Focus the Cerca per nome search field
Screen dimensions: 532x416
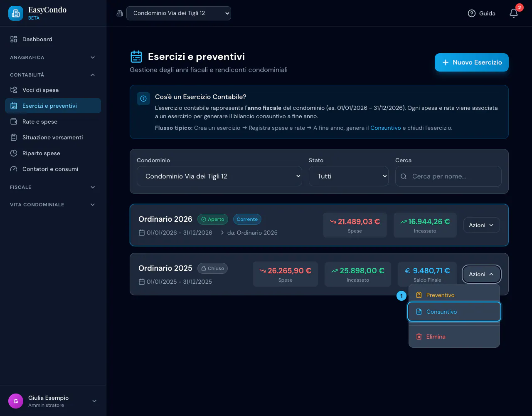(448, 176)
